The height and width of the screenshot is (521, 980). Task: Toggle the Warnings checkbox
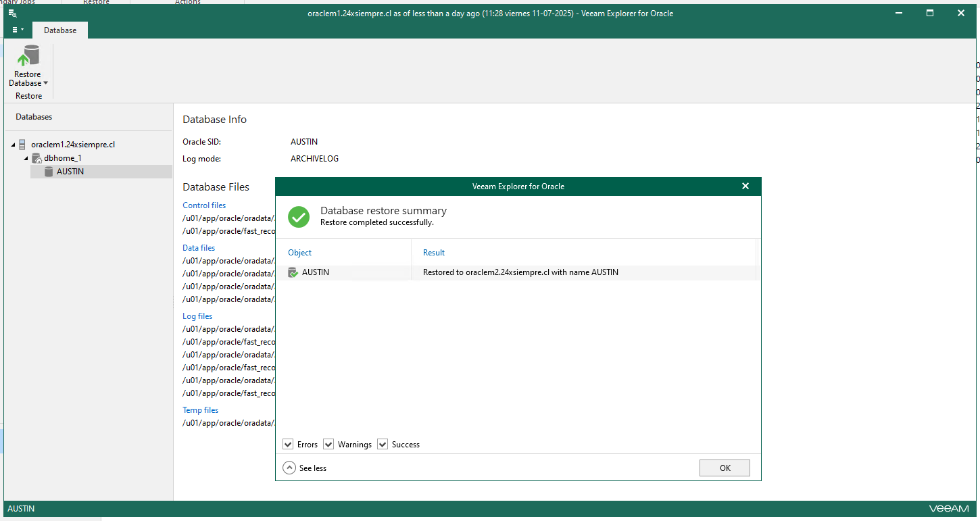coord(328,444)
